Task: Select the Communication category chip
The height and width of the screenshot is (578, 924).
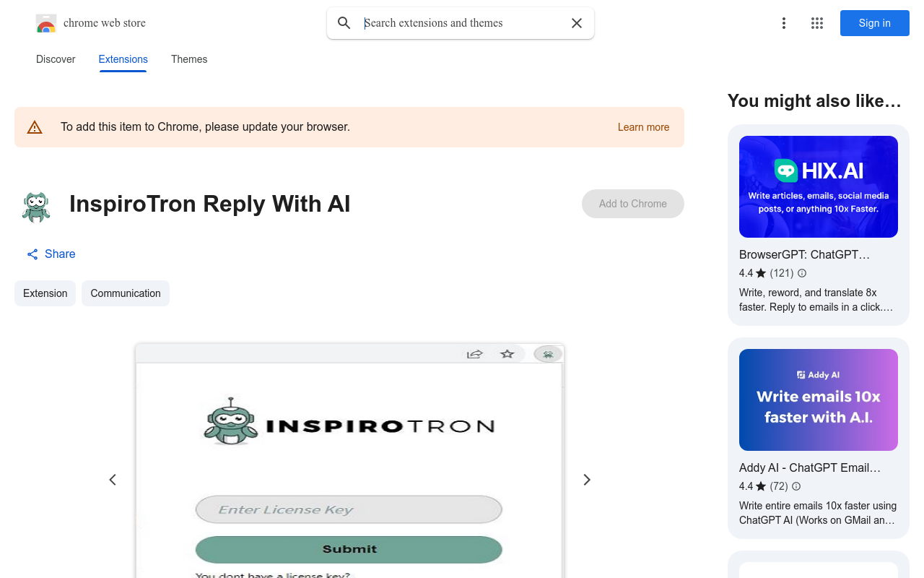Action: tap(126, 293)
